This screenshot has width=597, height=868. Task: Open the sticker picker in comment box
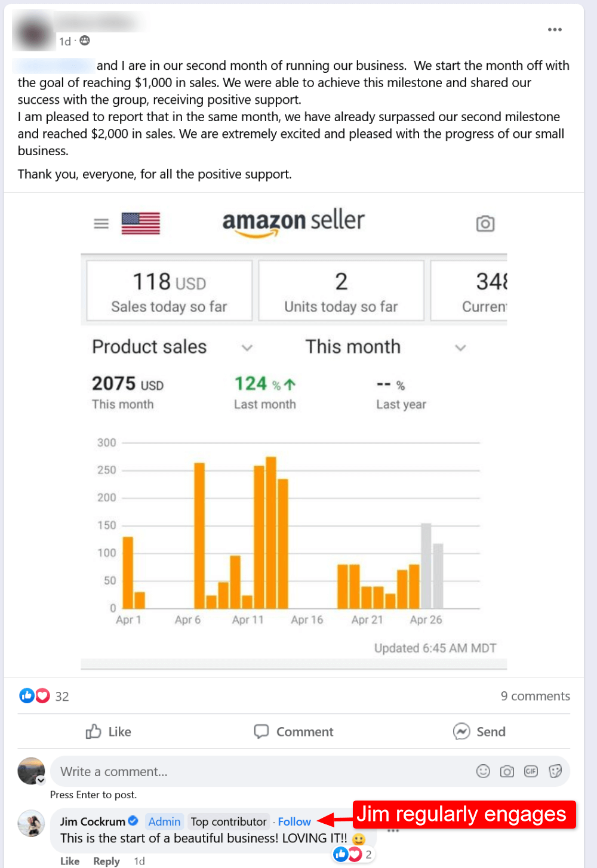[x=555, y=771]
